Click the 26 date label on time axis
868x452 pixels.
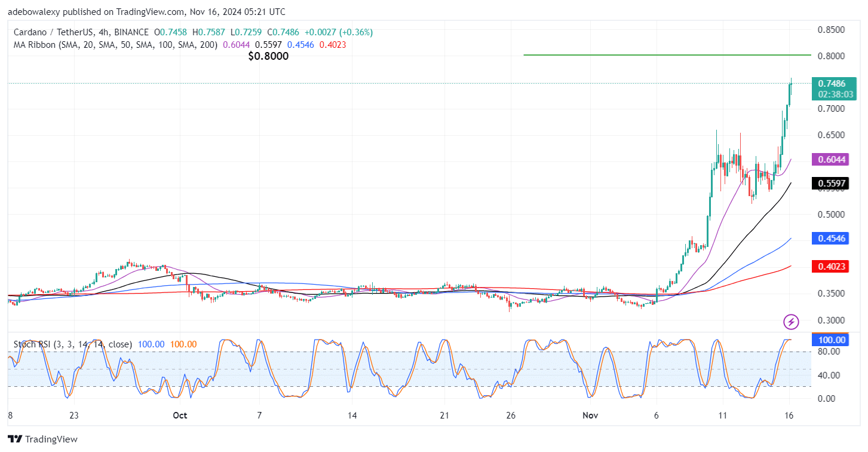(x=510, y=416)
